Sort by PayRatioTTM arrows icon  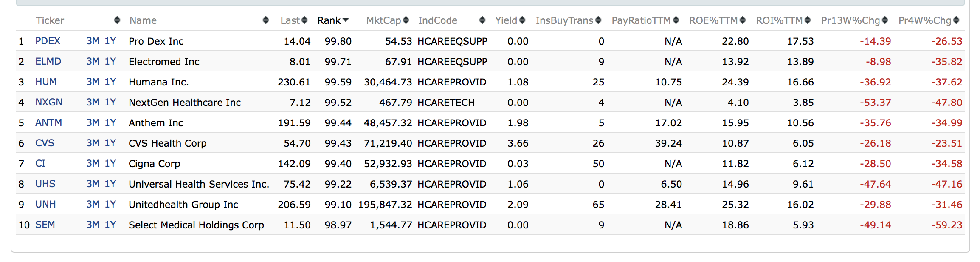676,20
